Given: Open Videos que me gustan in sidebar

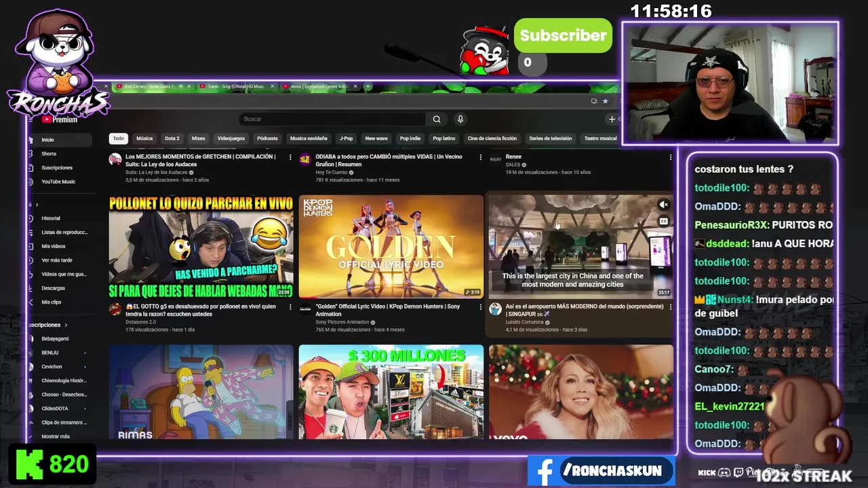Looking at the screenshot, I should click(x=60, y=274).
